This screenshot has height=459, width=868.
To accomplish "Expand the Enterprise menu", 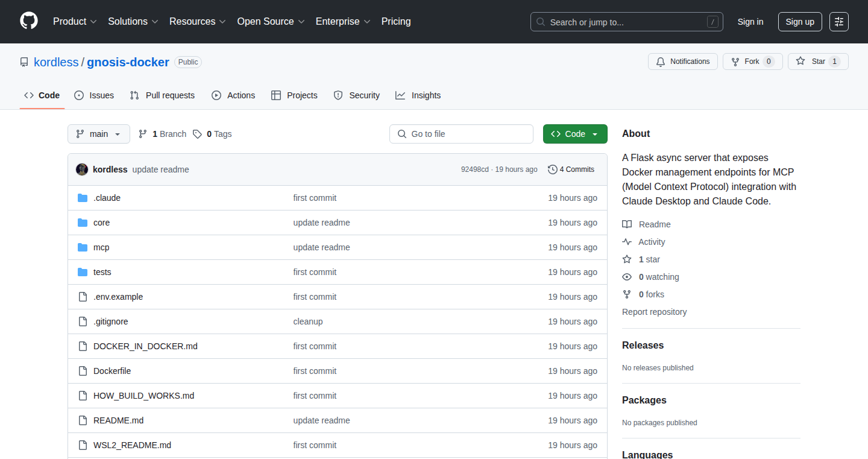I will tap(343, 22).
